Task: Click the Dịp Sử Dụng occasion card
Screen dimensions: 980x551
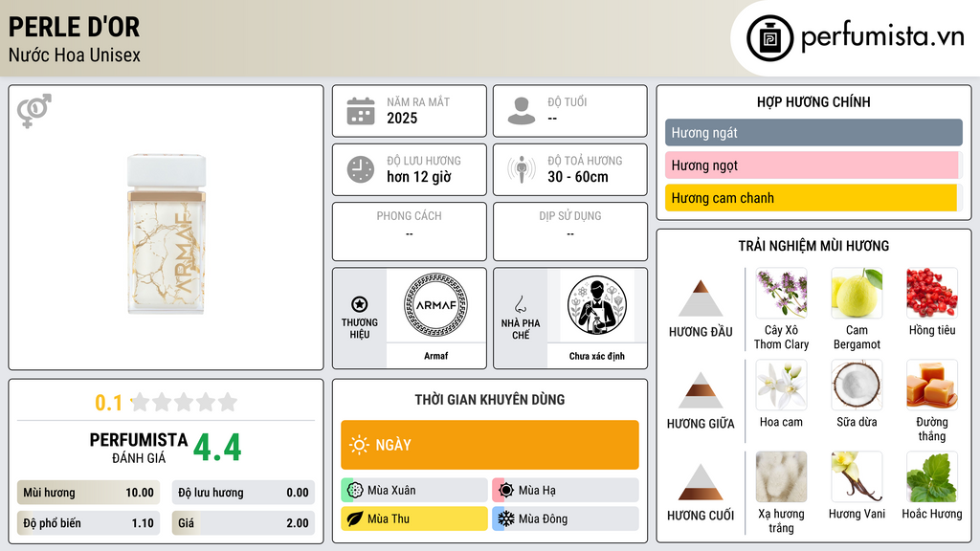Action: (570, 231)
